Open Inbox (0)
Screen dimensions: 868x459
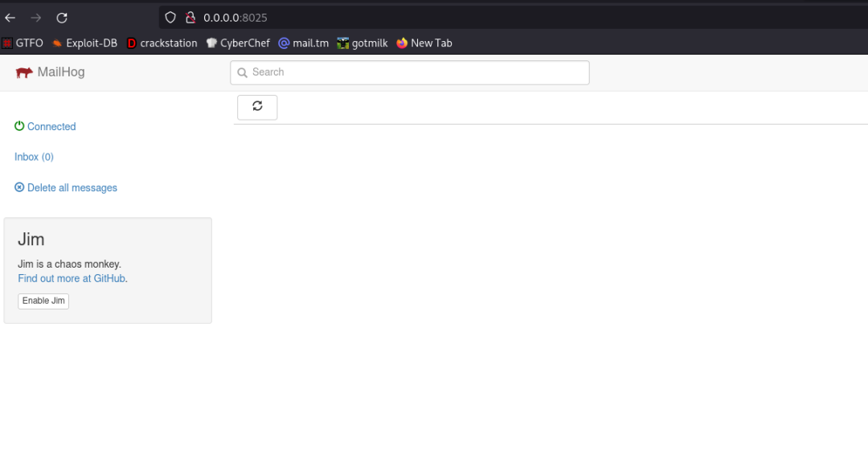click(34, 157)
